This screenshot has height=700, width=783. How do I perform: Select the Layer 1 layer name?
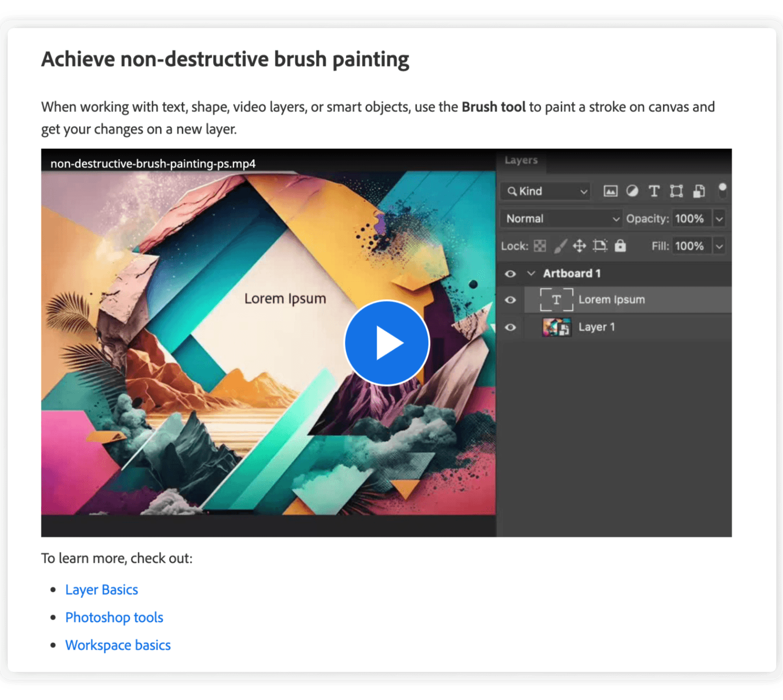pyautogui.click(x=596, y=327)
